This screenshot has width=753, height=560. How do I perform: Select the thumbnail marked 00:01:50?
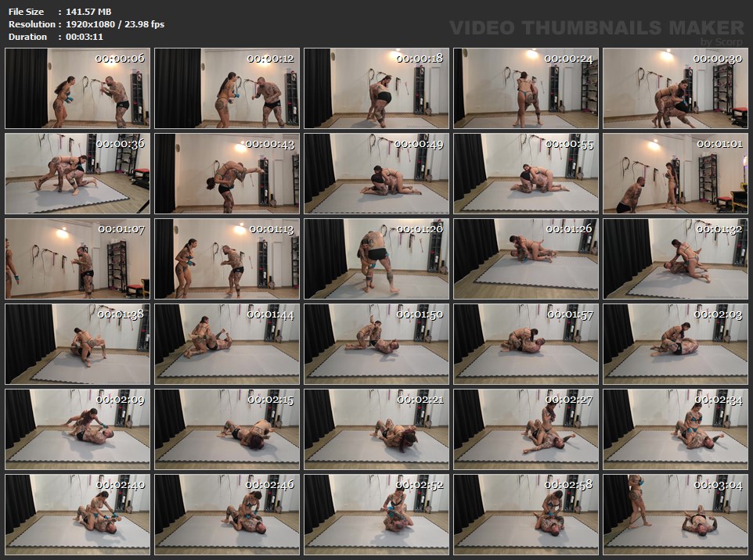[x=376, y=344]
